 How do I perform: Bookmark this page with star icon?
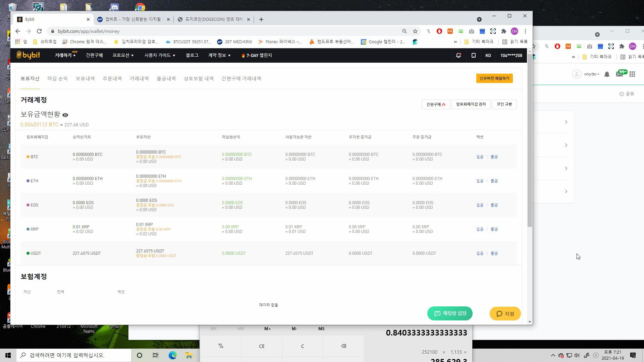pos(415,31)
